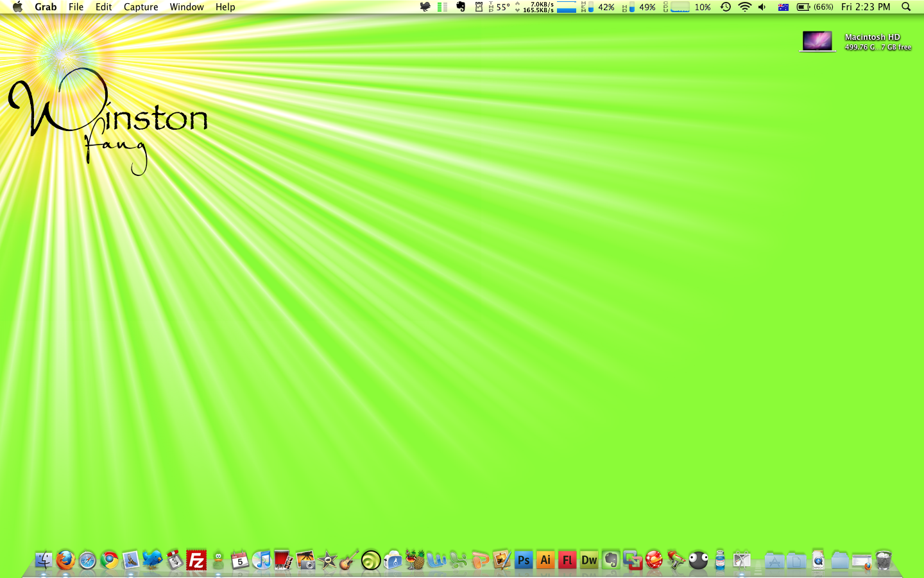Open the Australian flag input menu
924x578 pixels.
point(783,7)
